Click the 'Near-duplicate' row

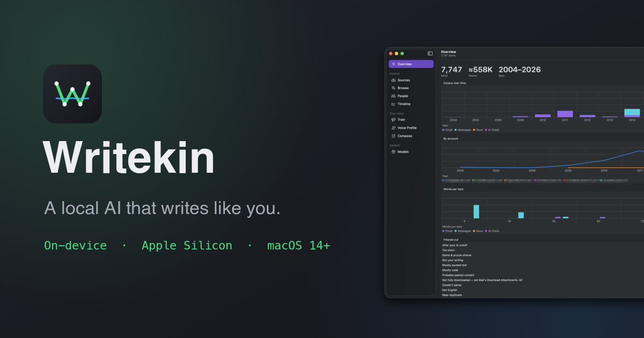tap(452, 295)
